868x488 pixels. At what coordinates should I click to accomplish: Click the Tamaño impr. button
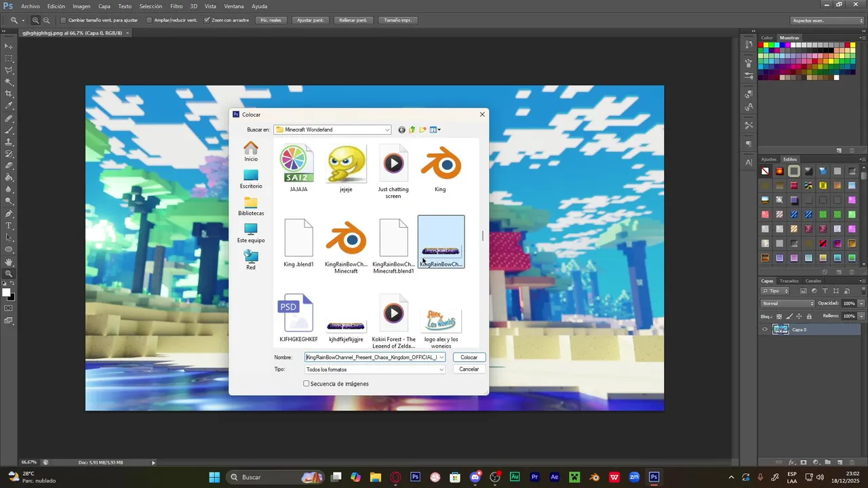pos(398,20)
